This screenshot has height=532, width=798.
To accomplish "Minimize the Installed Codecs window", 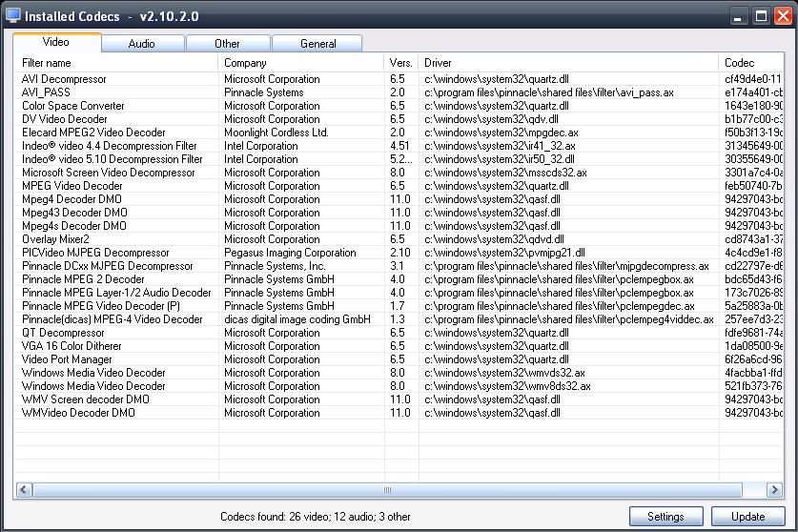I will tap(737, 16).
